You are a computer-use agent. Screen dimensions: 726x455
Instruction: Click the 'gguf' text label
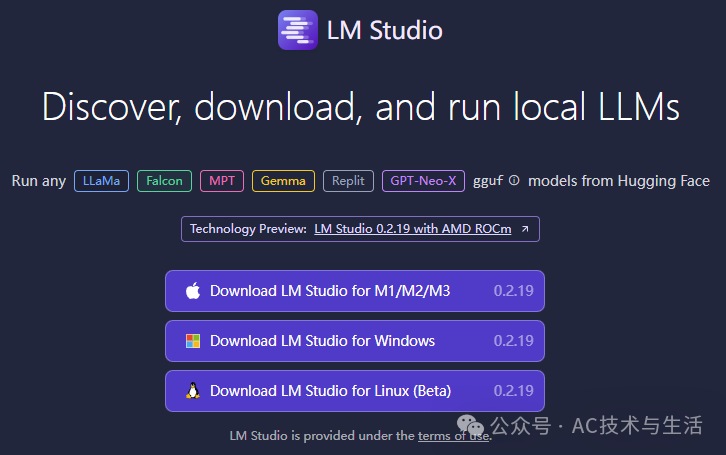pos(488,181)
